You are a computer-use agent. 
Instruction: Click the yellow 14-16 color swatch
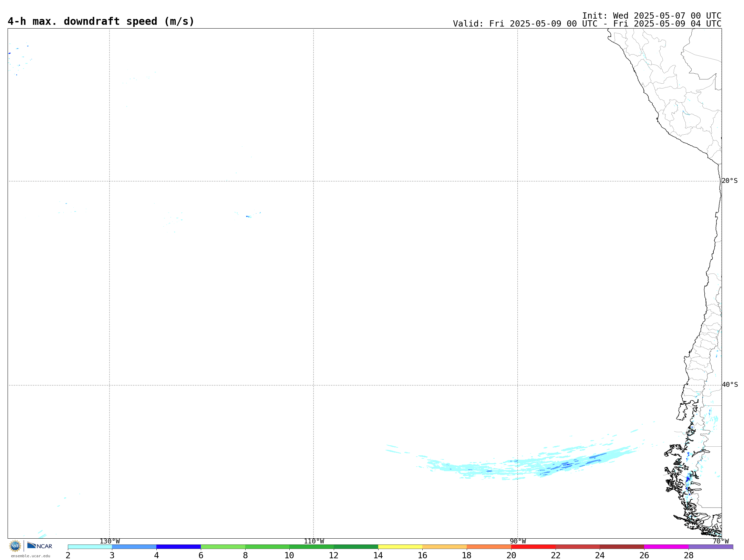click(x=400, y=547)
